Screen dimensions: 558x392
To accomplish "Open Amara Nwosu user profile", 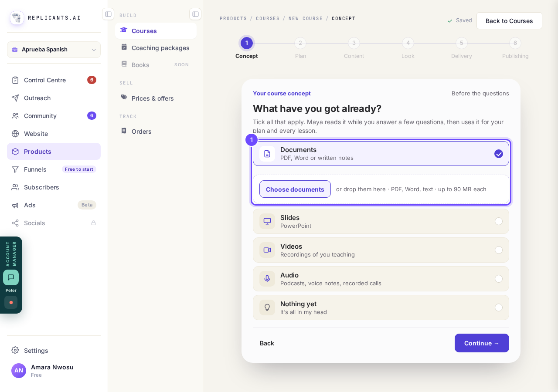I will [54, 371].
